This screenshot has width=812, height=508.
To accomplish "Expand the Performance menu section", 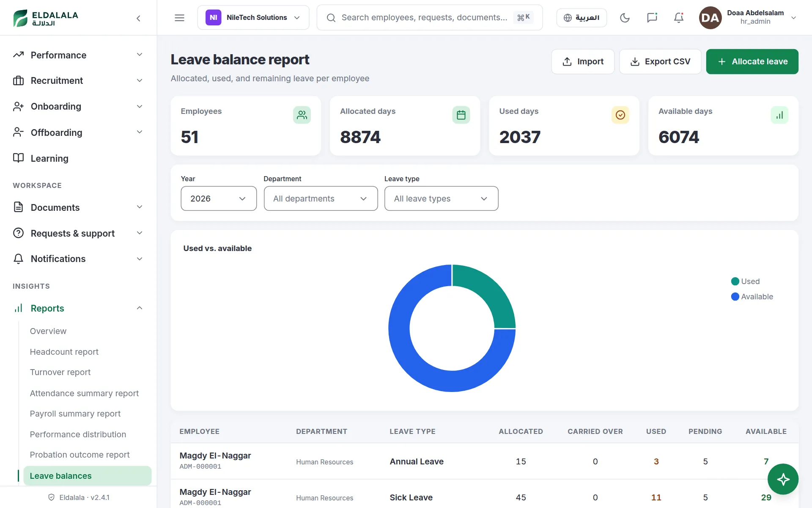I will [78, 55].
